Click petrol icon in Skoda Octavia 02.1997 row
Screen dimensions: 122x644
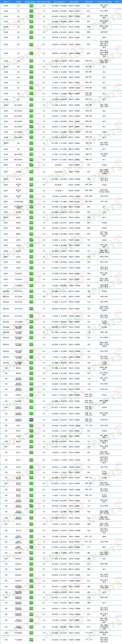31,296
